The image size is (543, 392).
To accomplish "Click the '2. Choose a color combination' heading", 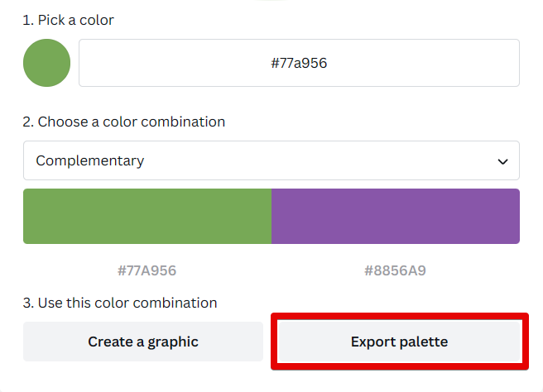I will [123, 122].
